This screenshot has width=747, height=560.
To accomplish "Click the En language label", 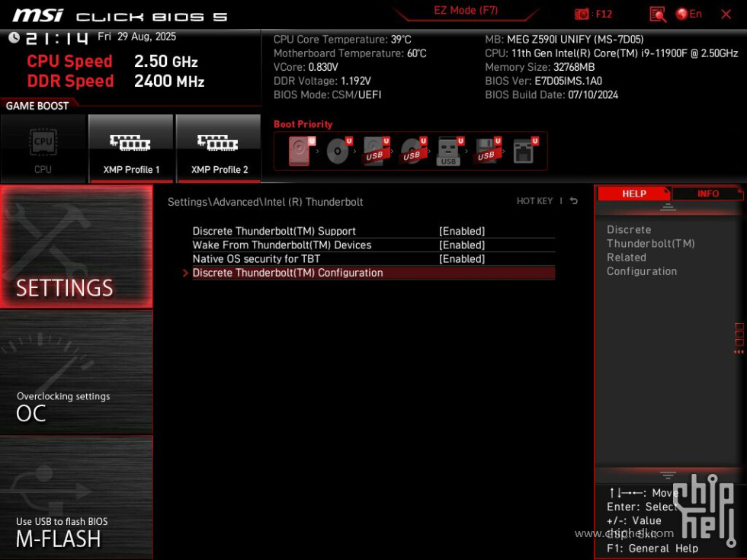I will 695,14.
